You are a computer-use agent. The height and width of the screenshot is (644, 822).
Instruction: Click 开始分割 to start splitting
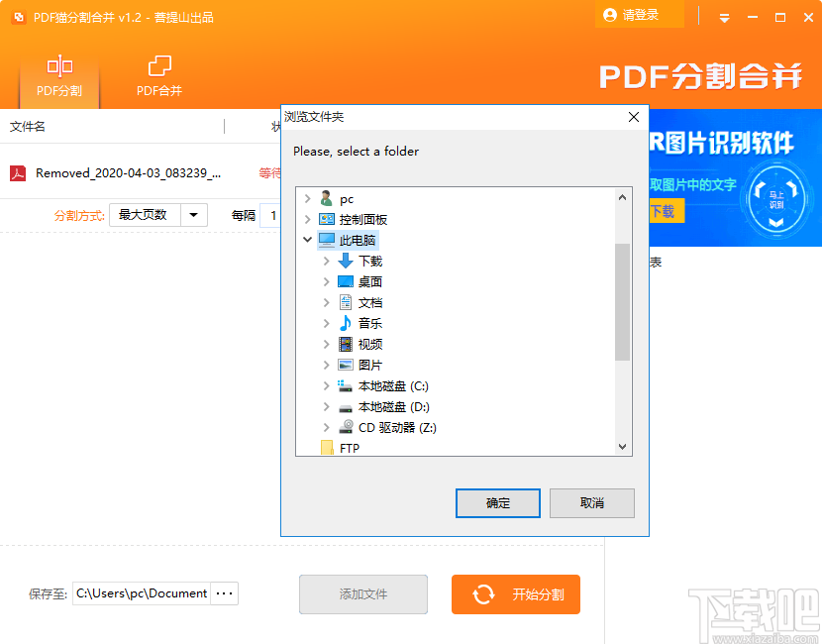pos(515,594)
